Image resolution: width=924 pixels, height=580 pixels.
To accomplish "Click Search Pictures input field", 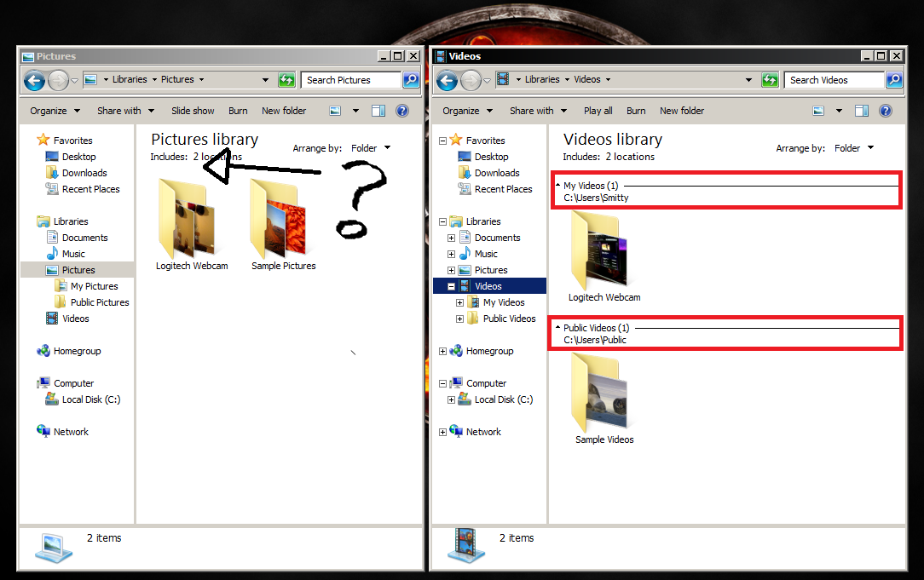I will pos(351,79).
